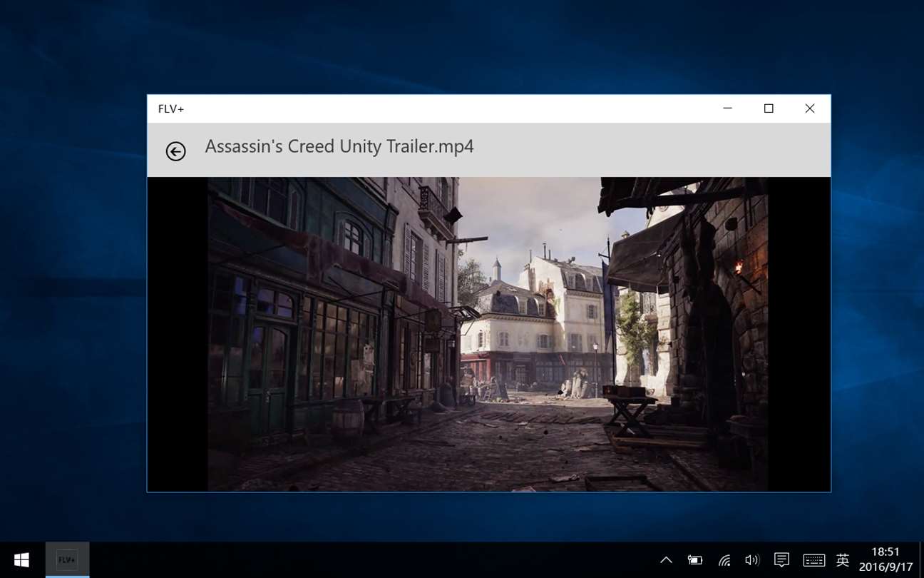Minimize the FLV+ window
Viewport: 924px width, 578px height.
coord(727,108)
